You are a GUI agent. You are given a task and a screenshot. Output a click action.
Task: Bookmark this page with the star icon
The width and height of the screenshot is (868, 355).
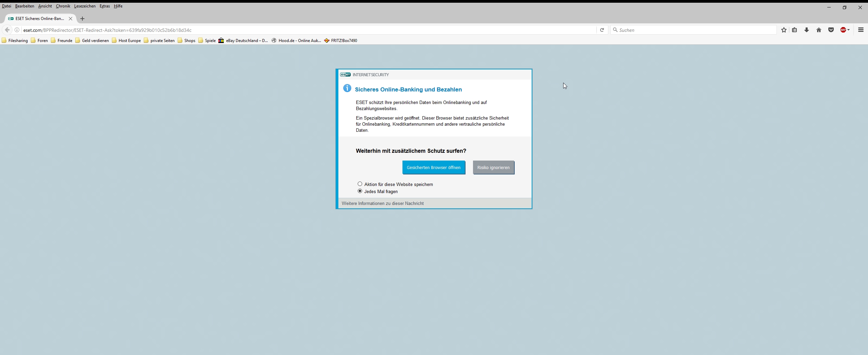coord(784,30)
